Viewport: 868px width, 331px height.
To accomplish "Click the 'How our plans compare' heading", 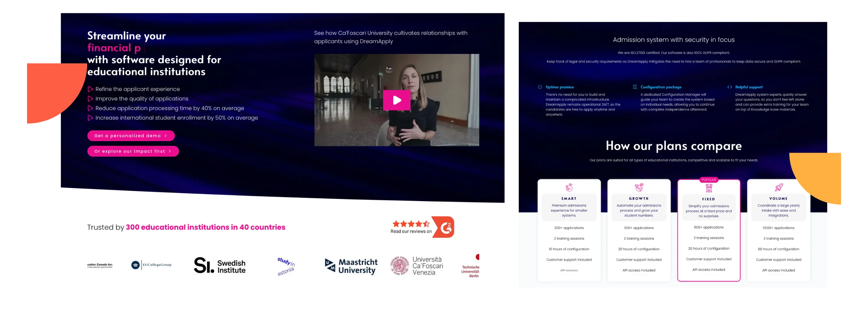I will pos(674,146).
